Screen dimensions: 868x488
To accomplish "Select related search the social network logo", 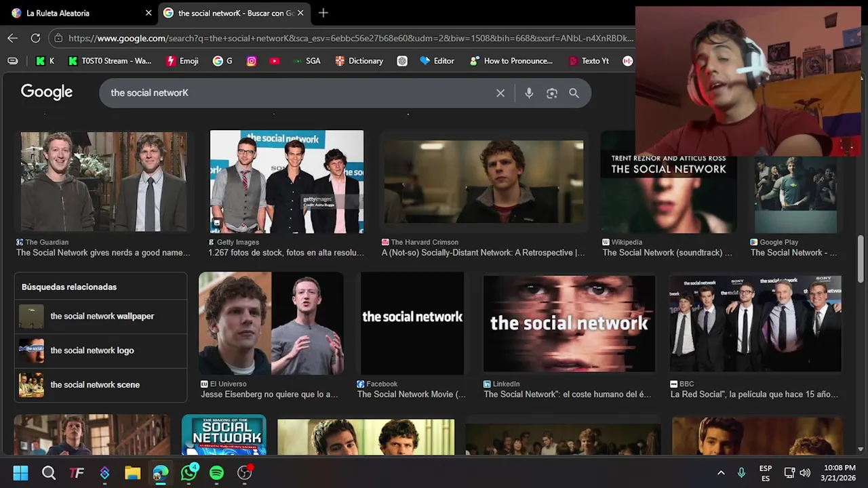I will coord(101,350).
